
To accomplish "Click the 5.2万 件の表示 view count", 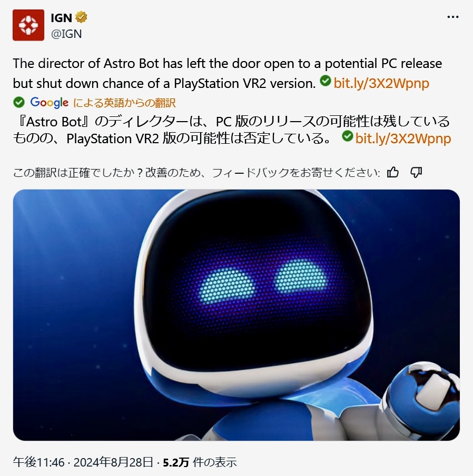I will [200, 462].
